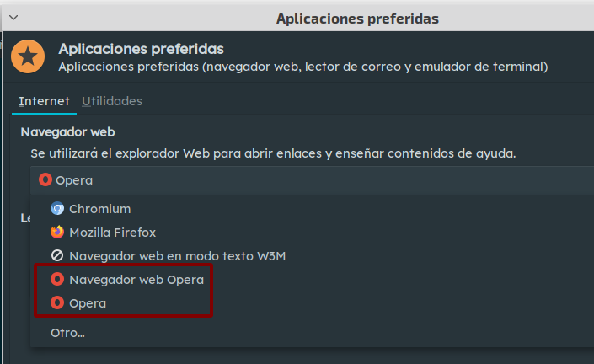
Task: Click the red icon beside Navegador web Opera
Action: tap(57, 280)
